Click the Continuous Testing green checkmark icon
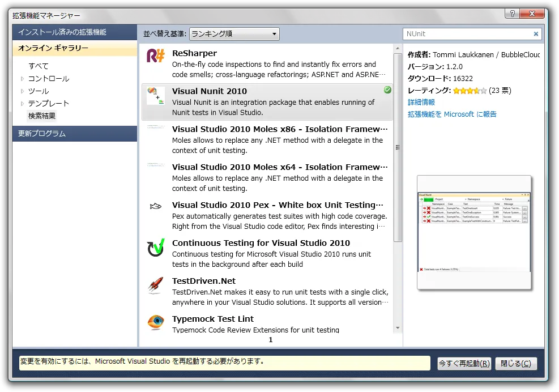Image resolution: width=559 pixels, height=392 pixels. (x=156, y=248)
